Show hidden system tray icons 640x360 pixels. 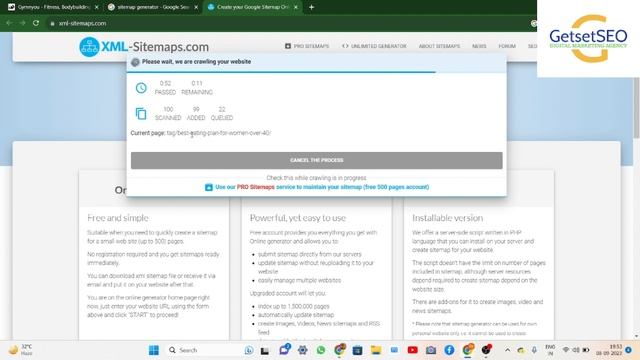[x=507, y=350]
